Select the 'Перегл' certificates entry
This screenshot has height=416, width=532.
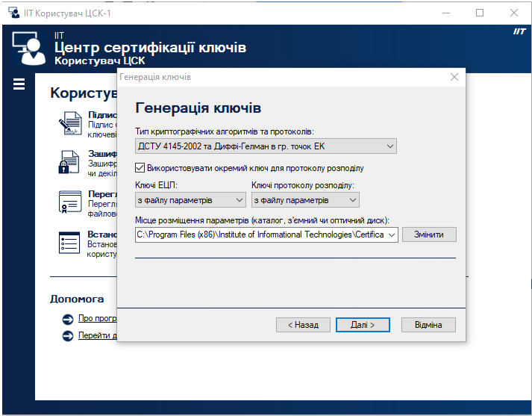pyautogui.click(x=102, y=193)
